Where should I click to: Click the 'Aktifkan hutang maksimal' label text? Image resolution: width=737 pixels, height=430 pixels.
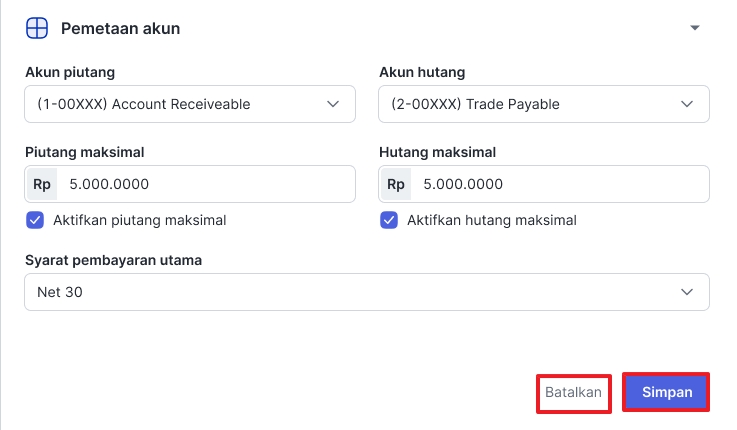click(x=492, y=220)
